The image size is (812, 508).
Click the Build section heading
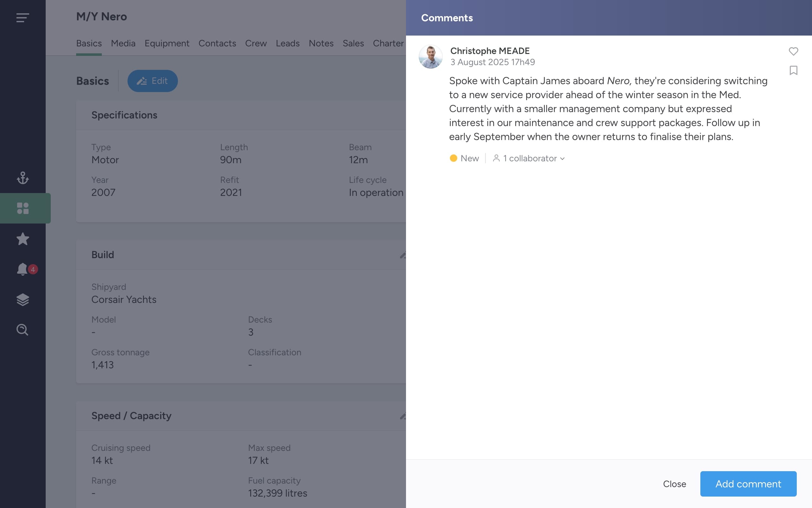pos(103,255)
